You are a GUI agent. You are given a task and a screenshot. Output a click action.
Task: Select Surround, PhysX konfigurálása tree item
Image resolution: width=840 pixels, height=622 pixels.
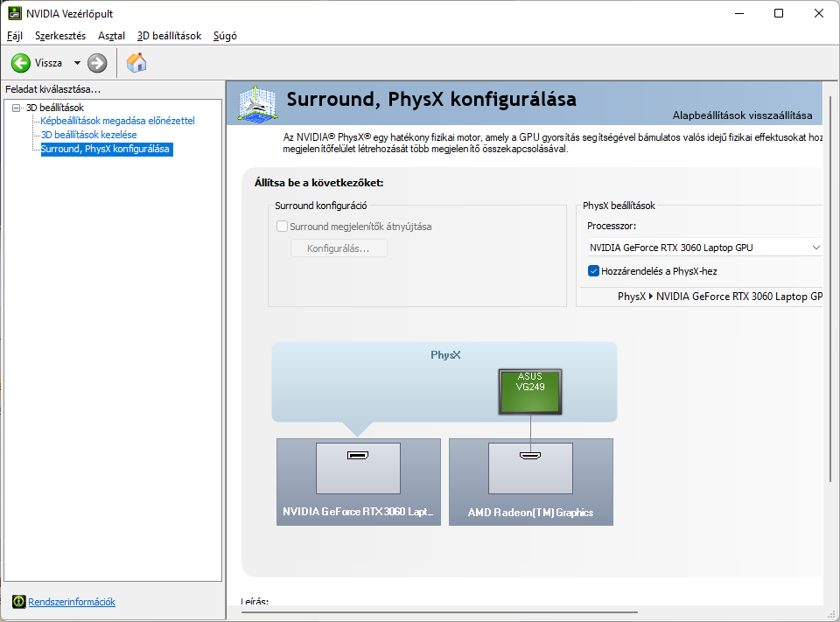point(106,149)
